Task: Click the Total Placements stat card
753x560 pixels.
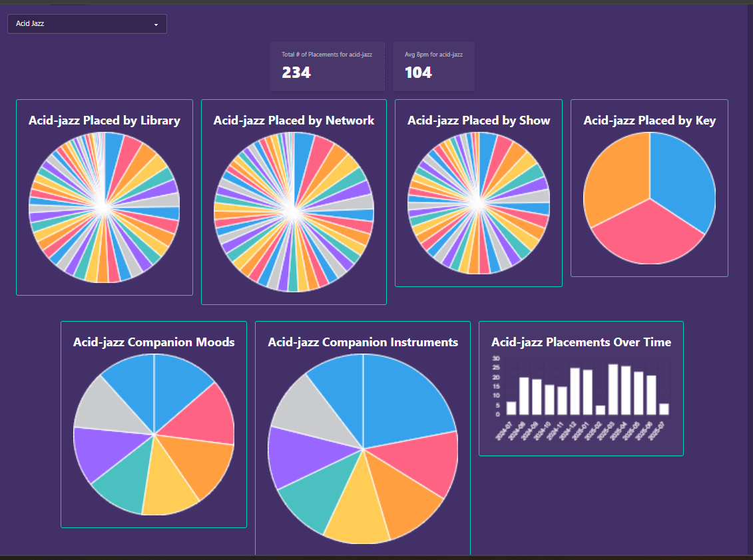Action: tap(327, 66)
